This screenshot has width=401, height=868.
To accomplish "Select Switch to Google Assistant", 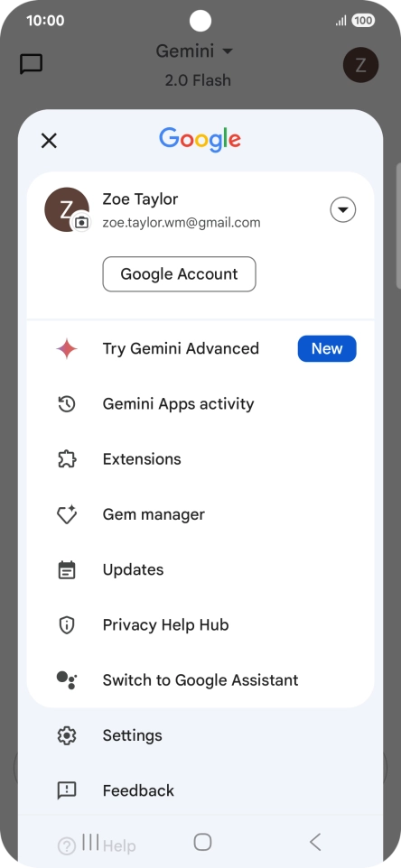I will (200, 680).
